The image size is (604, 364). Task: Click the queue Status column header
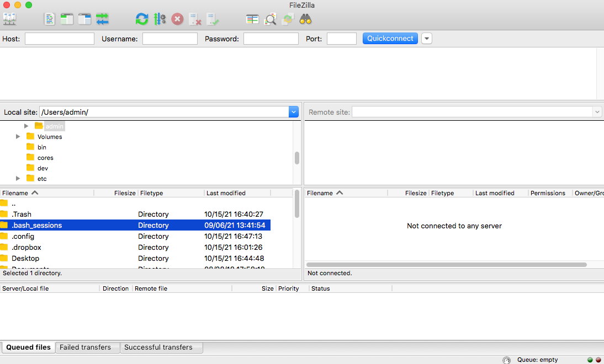coord(350,288)
